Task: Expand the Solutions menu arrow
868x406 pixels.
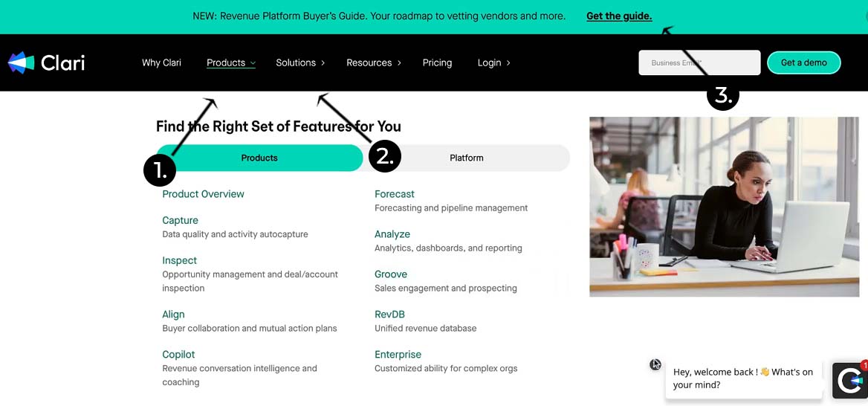Action: coord(323,63)
